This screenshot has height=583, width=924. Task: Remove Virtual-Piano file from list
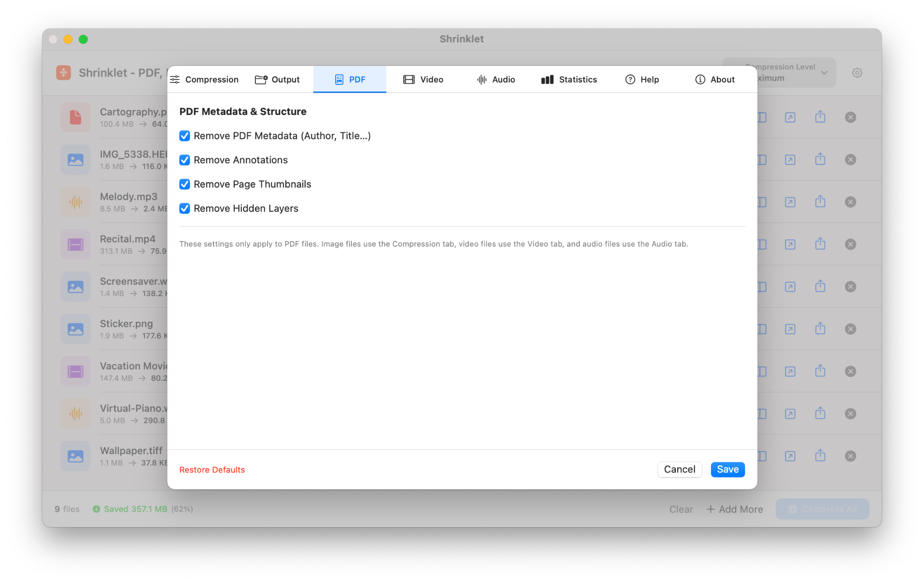pyautogui.click(x=850, y=414)
